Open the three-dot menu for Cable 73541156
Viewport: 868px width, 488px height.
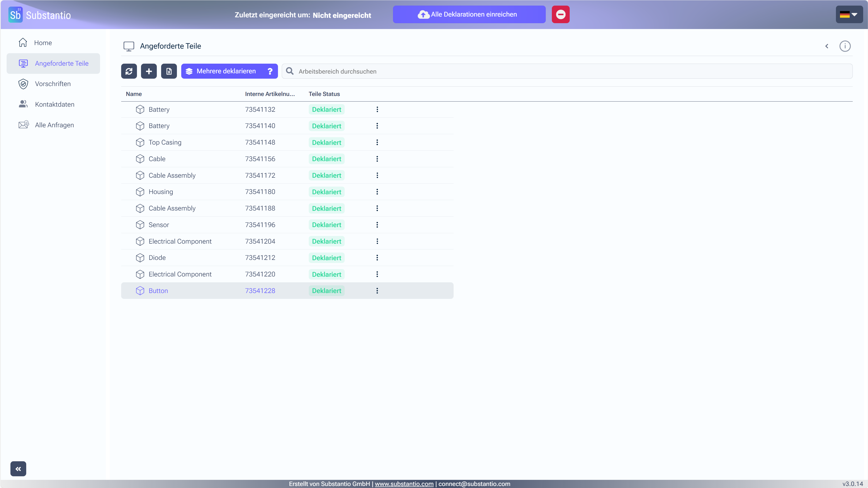click(x=377, y=159)
